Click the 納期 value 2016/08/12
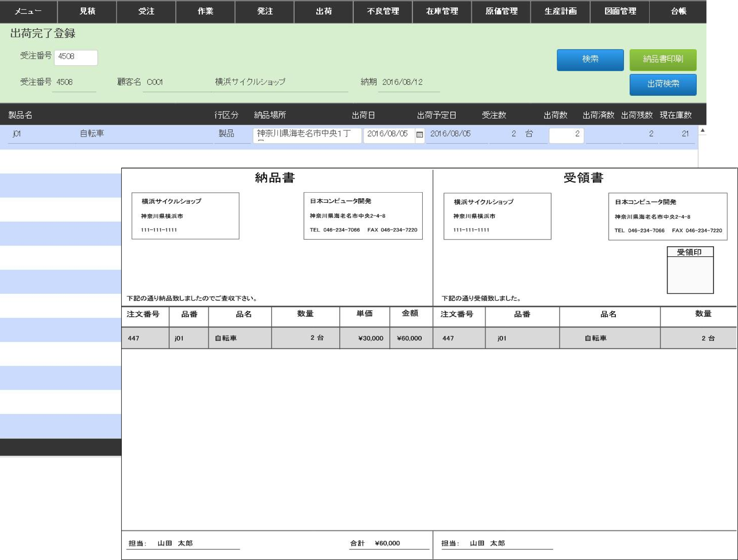Image resolution: width=738 pixels, height=560 pixels. [x=402, y=82]
